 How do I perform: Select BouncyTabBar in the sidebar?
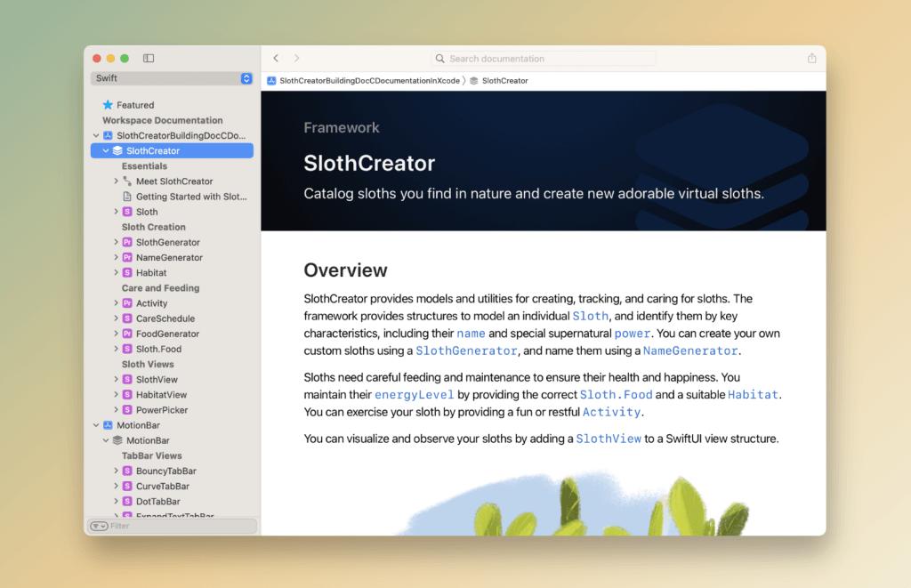pyautogui.click(x=165, y=471)
